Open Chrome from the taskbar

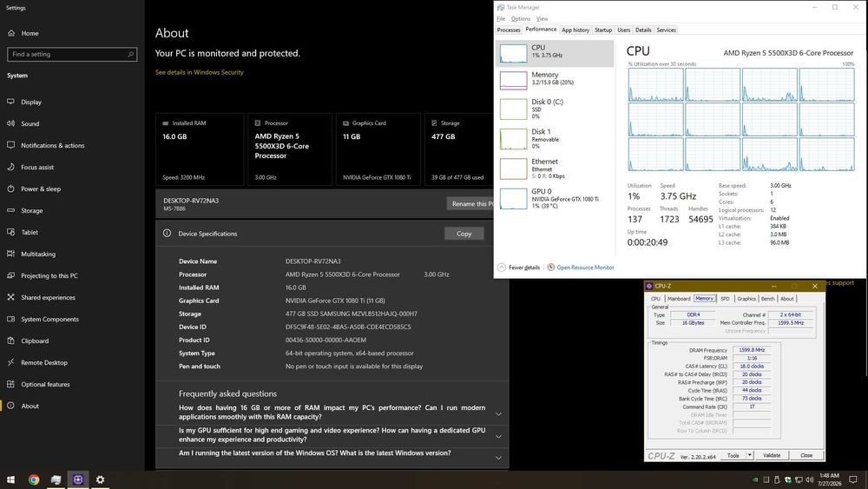tap(34, 479)
